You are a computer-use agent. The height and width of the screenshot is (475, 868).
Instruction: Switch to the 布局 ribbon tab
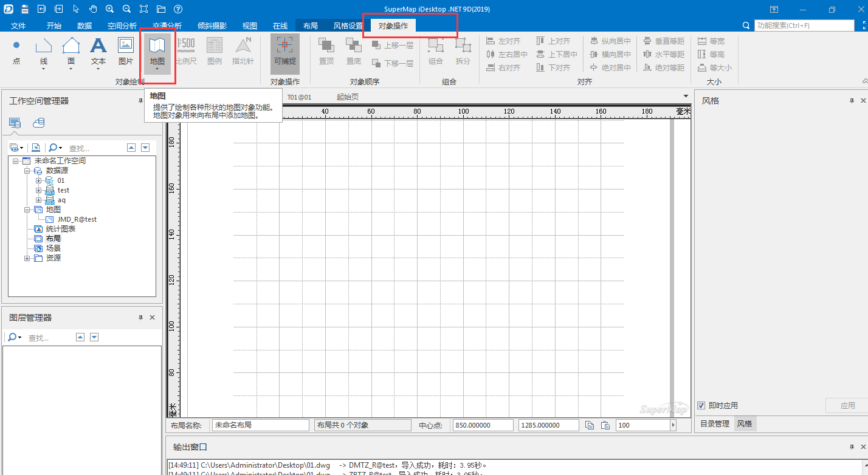[x=310, y=26]
